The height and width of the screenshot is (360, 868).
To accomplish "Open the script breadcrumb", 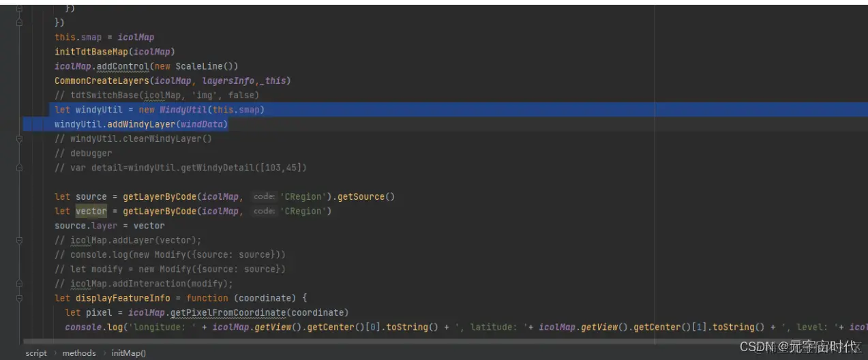I will [36, 353].
